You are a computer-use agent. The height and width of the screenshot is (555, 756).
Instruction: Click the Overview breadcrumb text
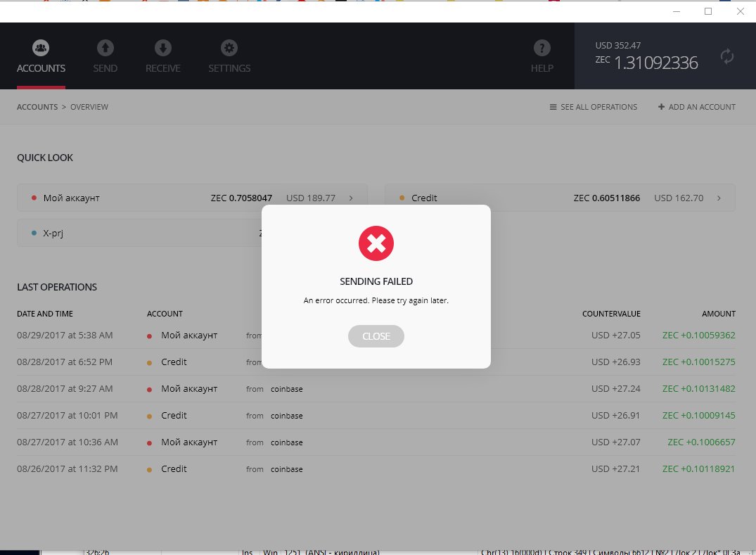tap(89, 107)
